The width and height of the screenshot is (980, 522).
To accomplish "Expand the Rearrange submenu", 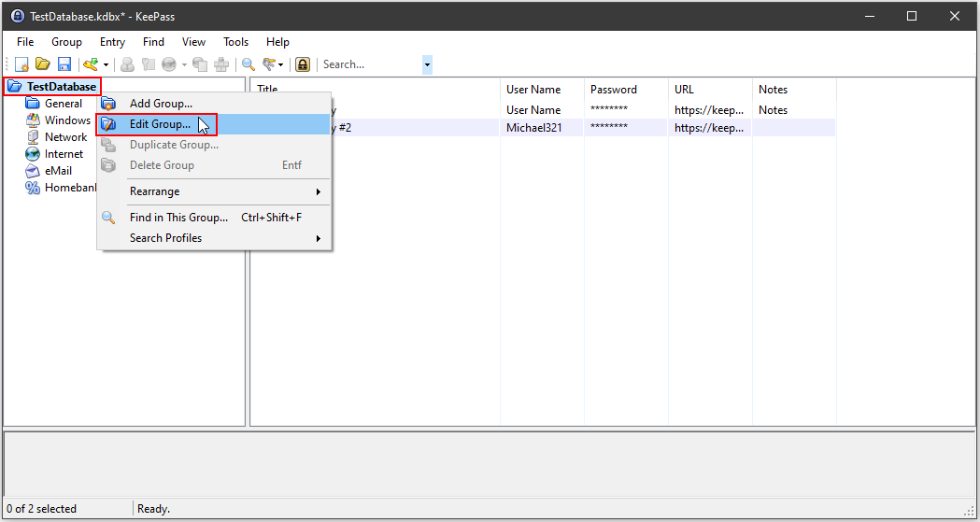I will click(x=214, y=191).
